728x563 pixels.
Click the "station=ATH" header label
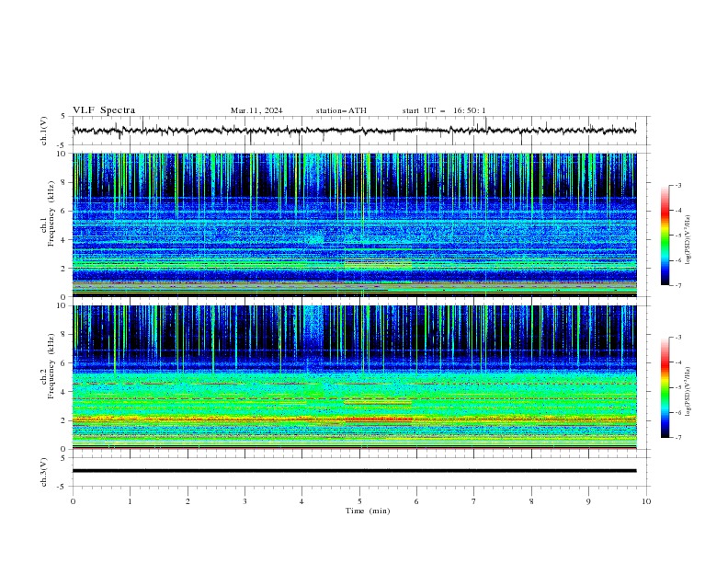click(341, 110)
